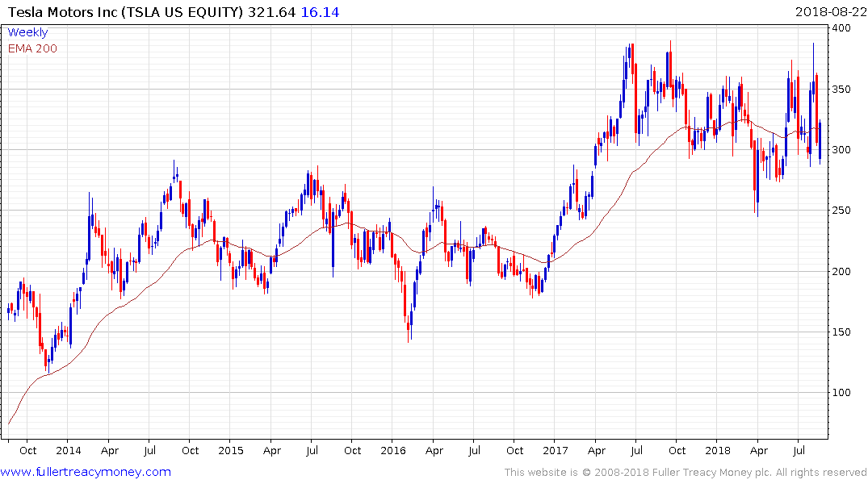Select the 2014 year label on time axis
The height and width of the screenshot is (484, 868).
point(68,451)
